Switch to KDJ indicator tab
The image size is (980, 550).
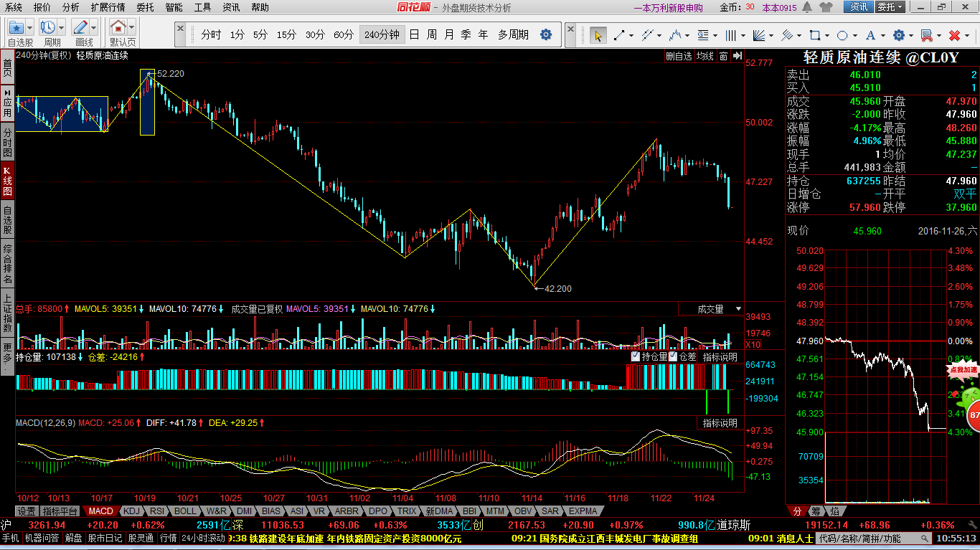tap(131, 511)
